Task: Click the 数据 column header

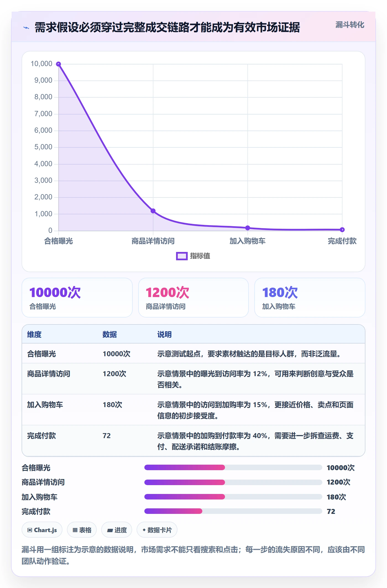Action: [x=110, y=334]
